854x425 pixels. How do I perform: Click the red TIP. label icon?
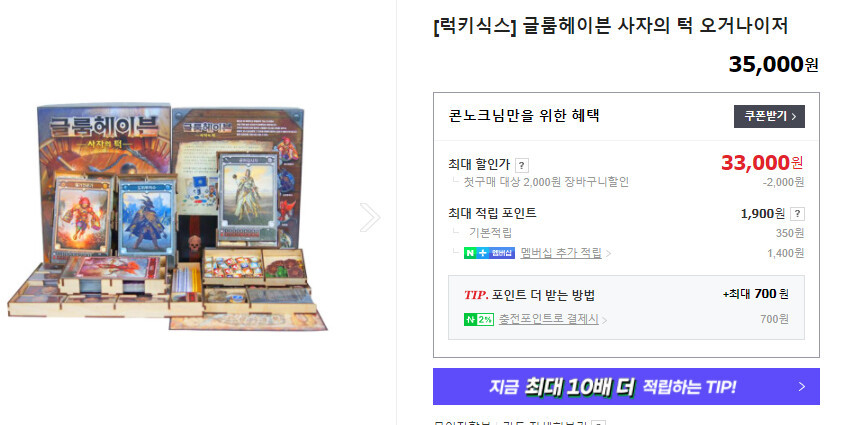[x=476, y=295]
